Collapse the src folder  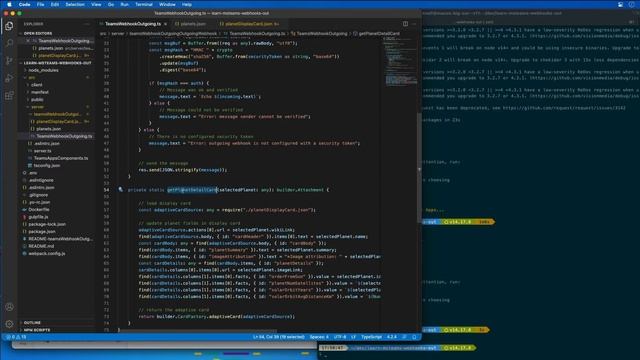(x=32, y=78)
